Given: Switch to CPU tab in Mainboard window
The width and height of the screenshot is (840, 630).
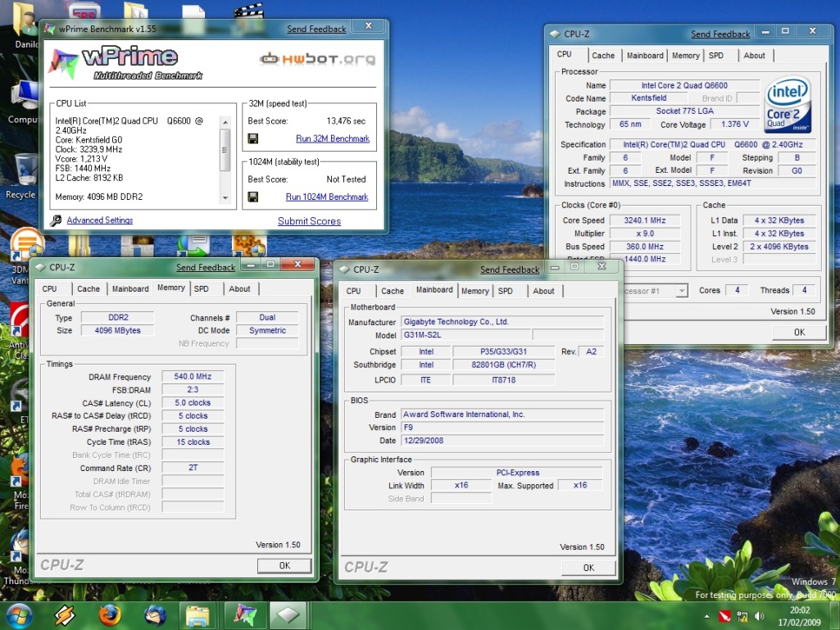Looking at the screenshot, I should tap(353, 291).
